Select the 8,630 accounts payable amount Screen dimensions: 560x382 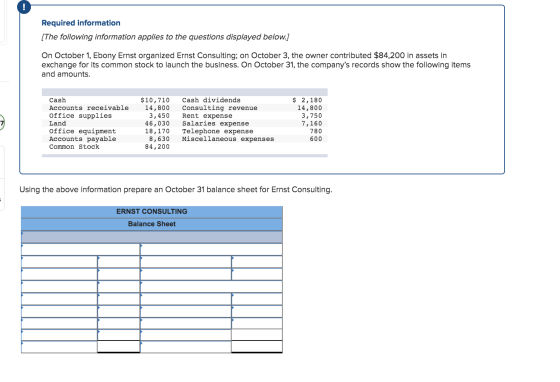coord(159,139)
